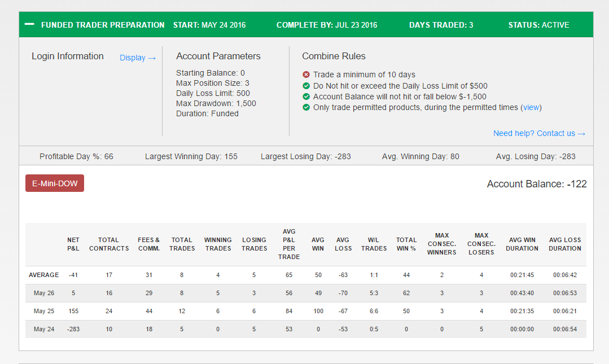Screen dimensions: 609x364
Task: Click the Account Balance: -122 text
Action: tap(537, 184)
